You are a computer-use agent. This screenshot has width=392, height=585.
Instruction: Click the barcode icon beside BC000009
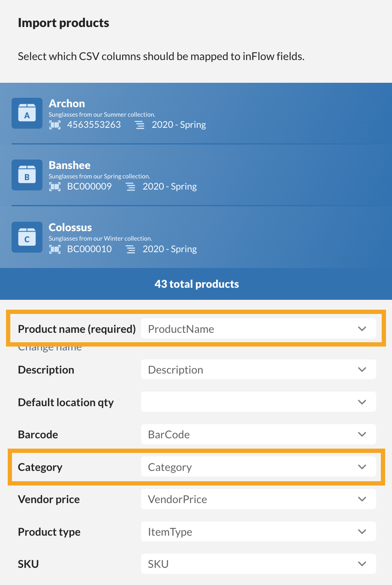point(55,187)
